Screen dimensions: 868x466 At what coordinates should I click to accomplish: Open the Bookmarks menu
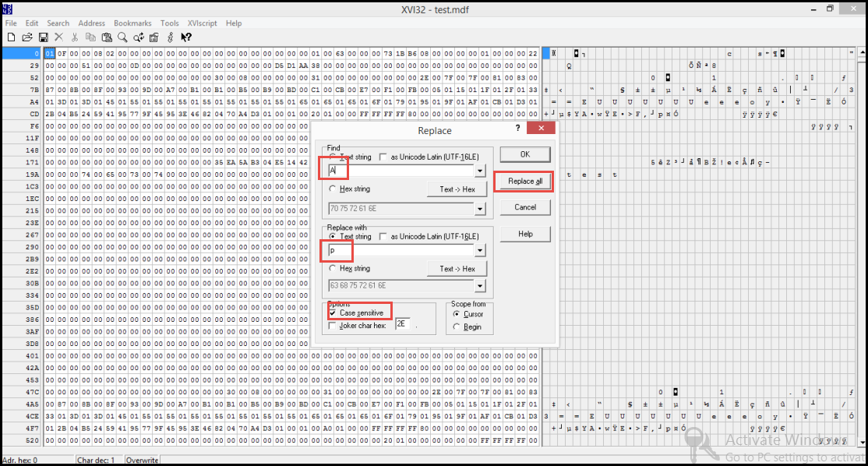[132, 23]
